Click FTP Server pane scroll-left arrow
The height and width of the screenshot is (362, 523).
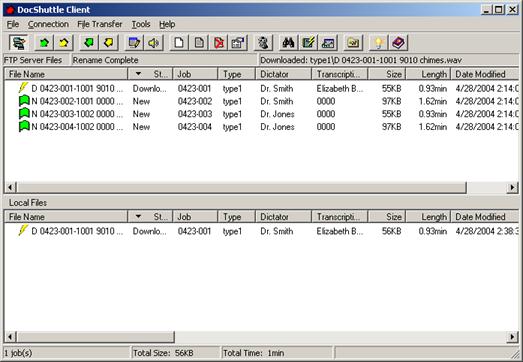[11, 188]
